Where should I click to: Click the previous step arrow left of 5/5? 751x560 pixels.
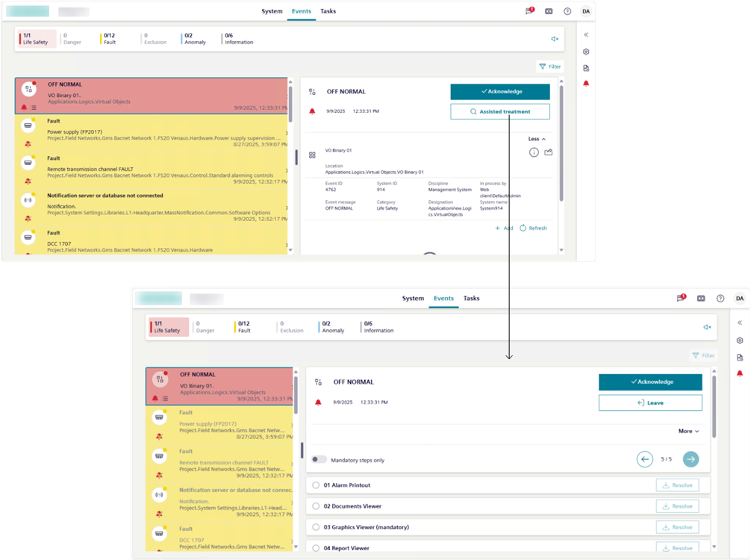pyautogui.click(x=645, y=459)
